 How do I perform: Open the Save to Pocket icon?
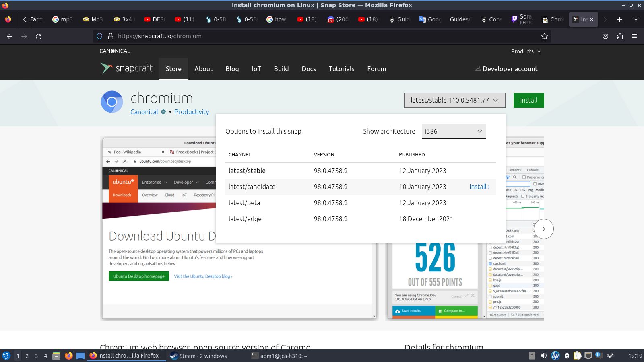[x=605, y=36]
